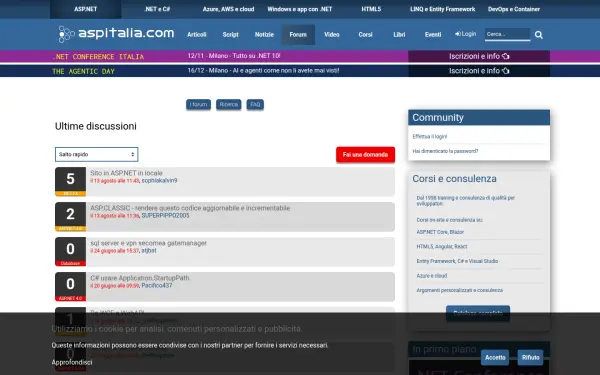This screenshot has width=600, height=375.
Task: Click the I forum button
Action: 198,104
